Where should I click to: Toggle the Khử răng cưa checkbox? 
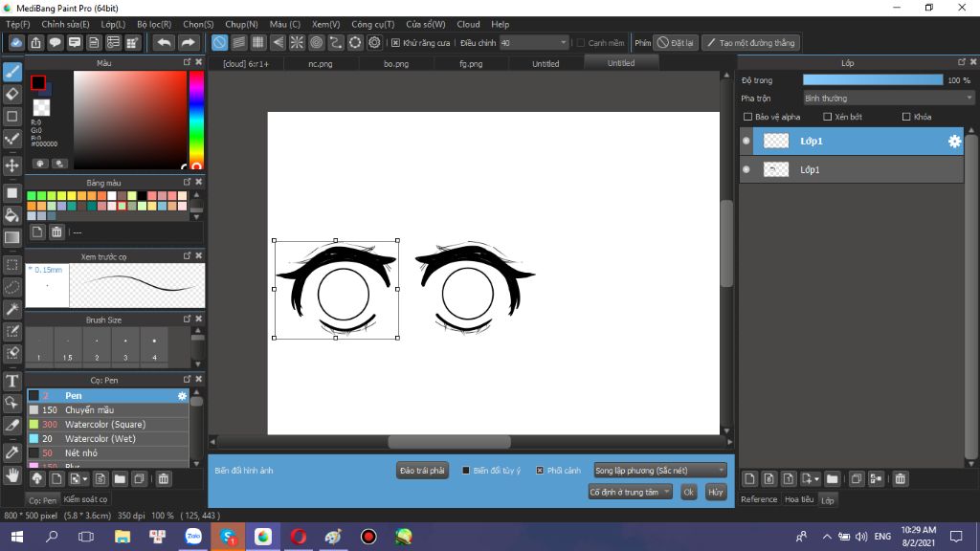pos(395,43)
